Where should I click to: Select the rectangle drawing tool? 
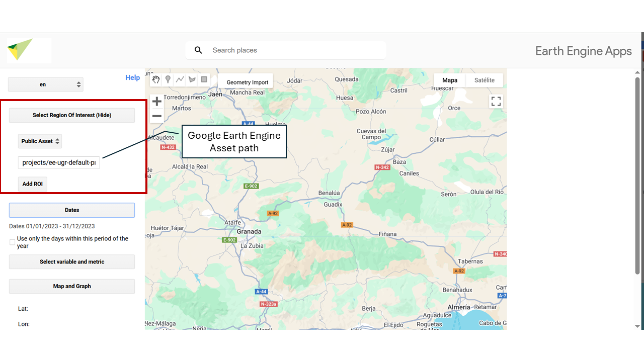(204, 79)
